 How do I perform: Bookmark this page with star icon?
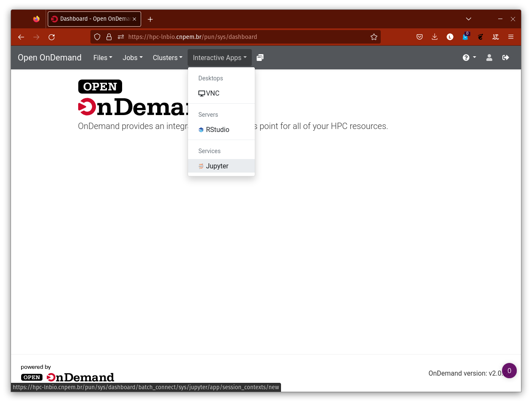374,37
